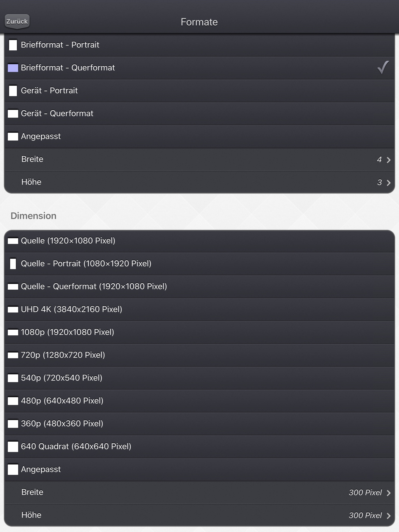Choose the Angepasst format entry

[199, 136]
